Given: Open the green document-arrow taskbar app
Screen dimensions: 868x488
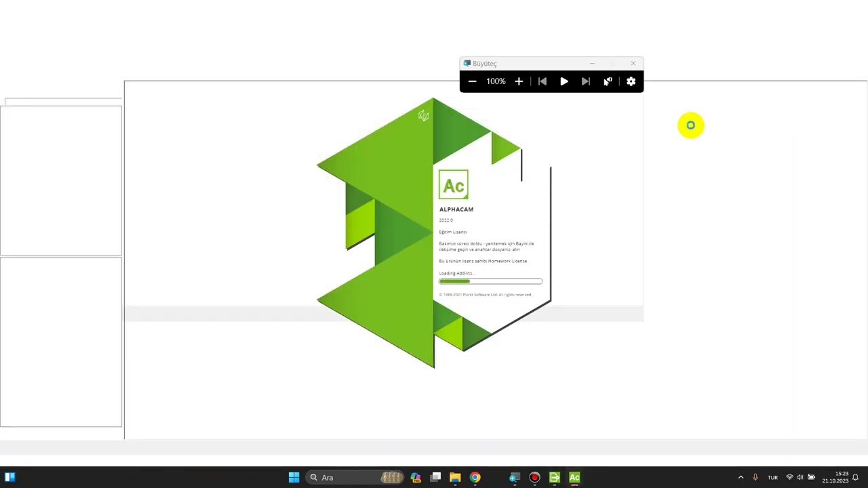Looking at the screenshot, I should (555, 477).
